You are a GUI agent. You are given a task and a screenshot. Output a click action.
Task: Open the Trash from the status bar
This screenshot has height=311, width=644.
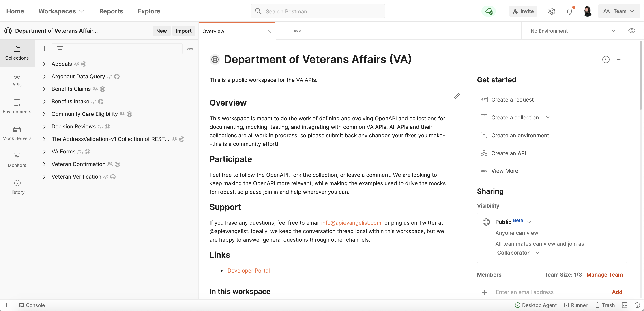[605, 305]
